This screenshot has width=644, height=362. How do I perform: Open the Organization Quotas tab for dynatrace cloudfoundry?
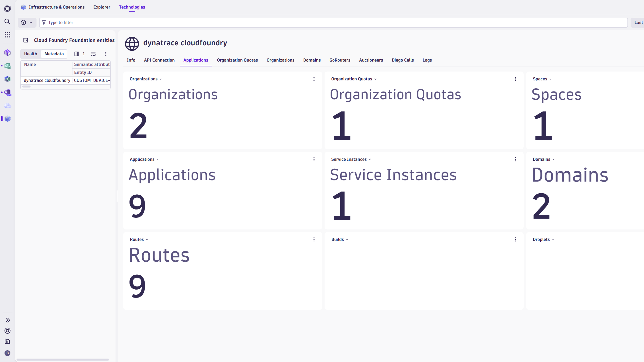click(x=237, y=60)
